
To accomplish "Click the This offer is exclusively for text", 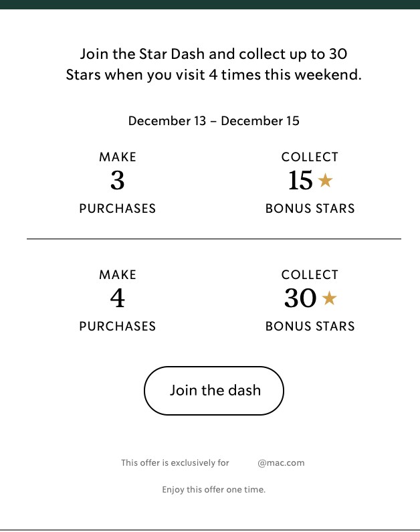I will (x=175, y=463).
